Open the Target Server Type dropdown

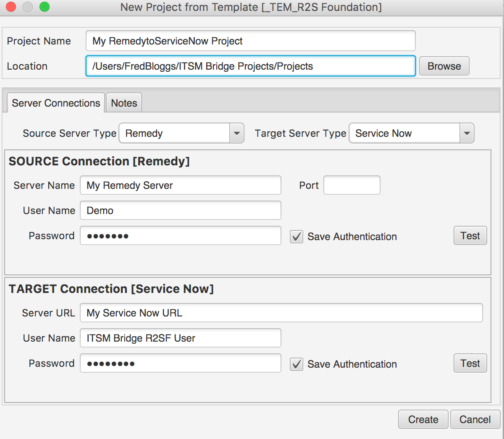(412, 133)
